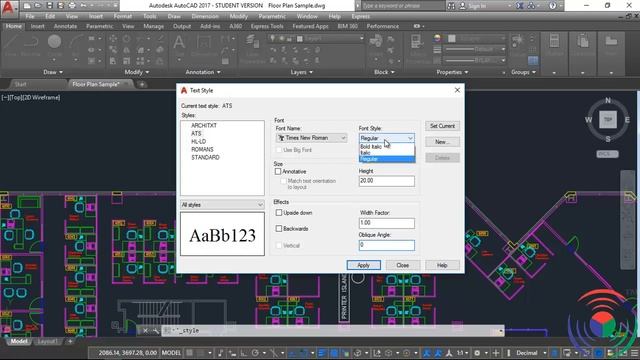Click the Set Current button
Screen dimensions: 640x360
coord(442,126)
